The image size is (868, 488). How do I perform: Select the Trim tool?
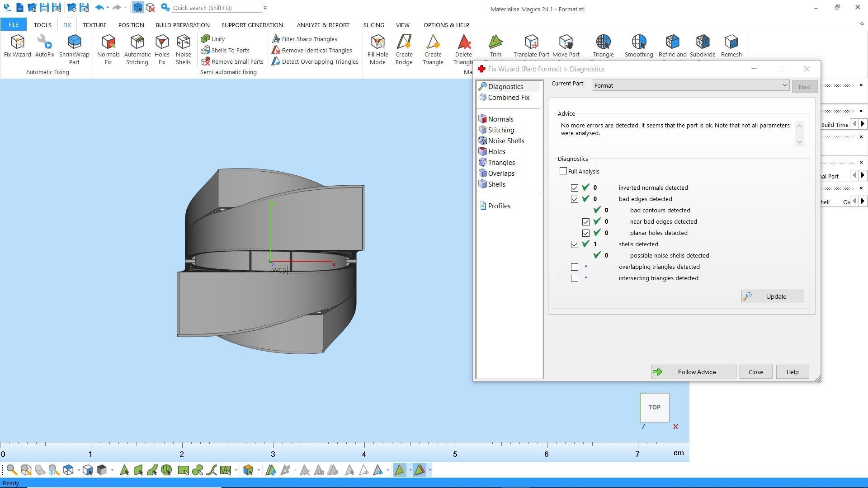pyautogui.click(x=495, y=47)
